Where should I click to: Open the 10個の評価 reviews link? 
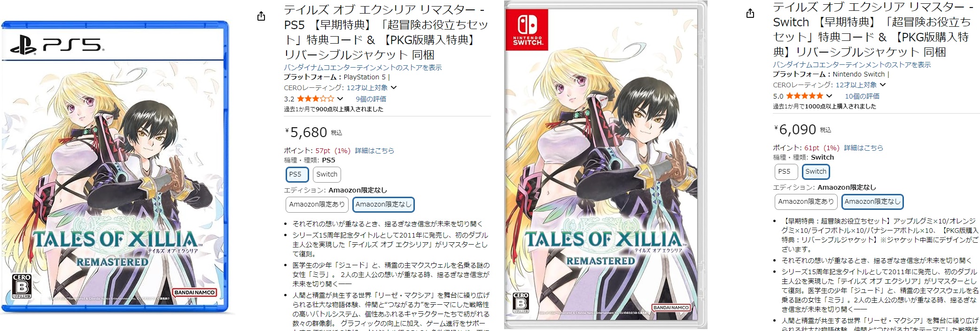pos(862,96)
